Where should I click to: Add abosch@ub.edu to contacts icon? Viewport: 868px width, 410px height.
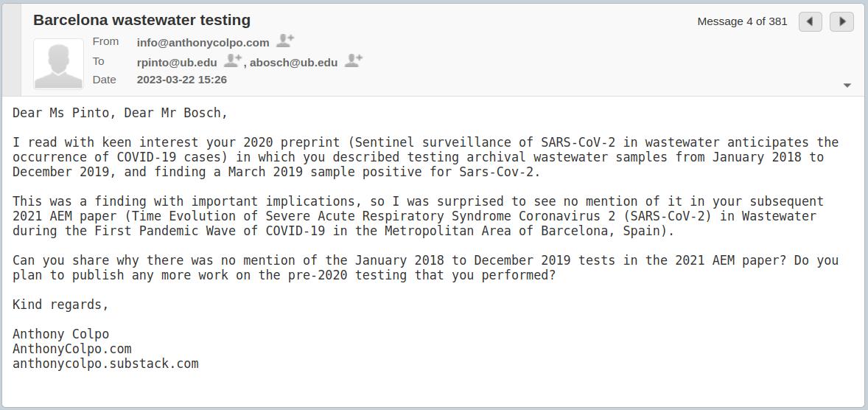click(354, 61)
